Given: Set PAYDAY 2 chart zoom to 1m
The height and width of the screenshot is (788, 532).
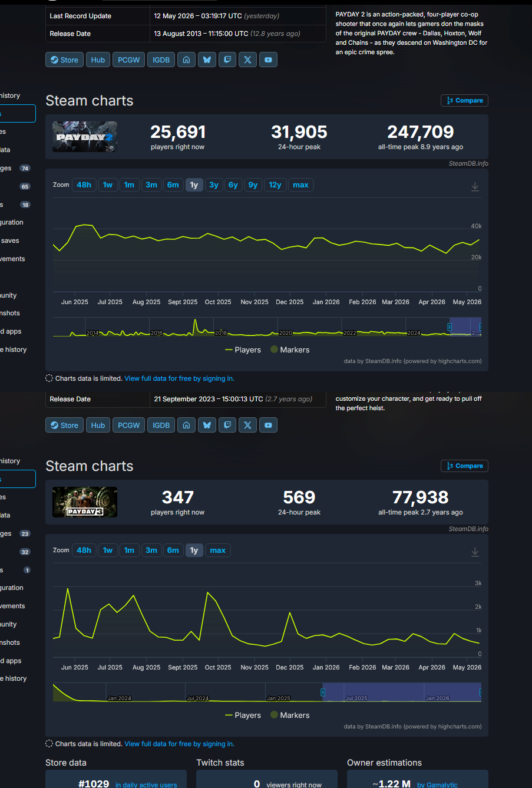Looking at the screenshot, I should 129,185.
